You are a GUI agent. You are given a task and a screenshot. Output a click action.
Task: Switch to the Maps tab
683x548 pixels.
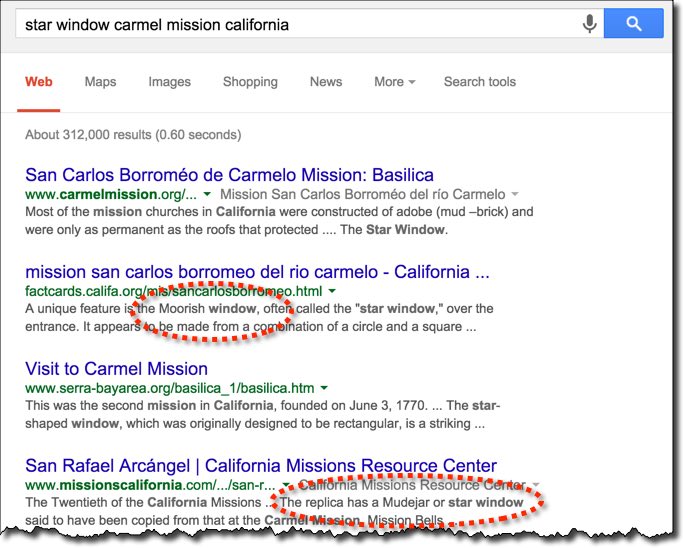point(100,82)
